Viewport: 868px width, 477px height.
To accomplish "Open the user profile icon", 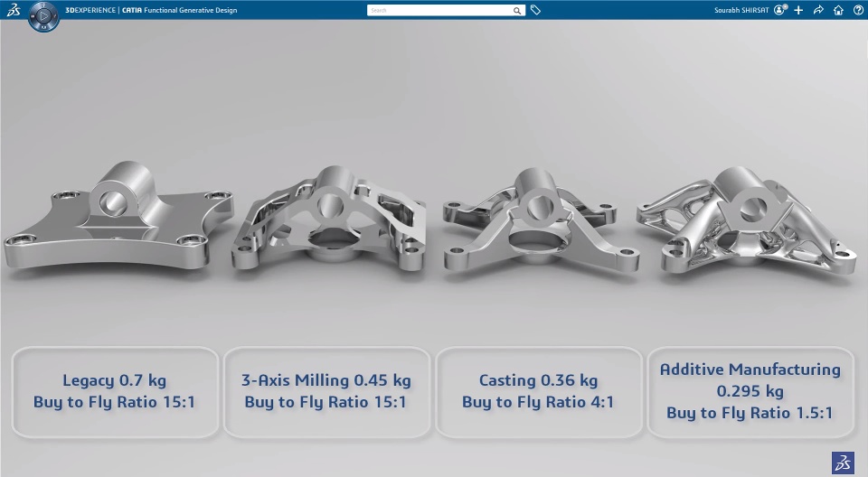I will (780, 10).
